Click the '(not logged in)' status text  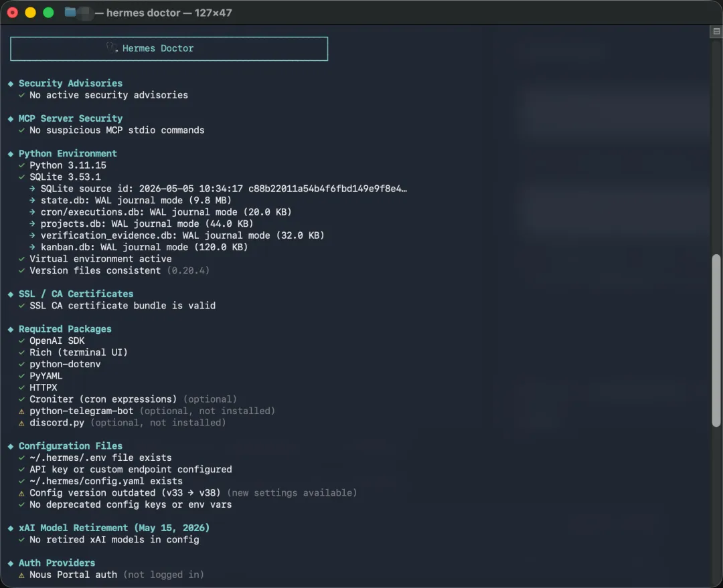pos(164,575)
